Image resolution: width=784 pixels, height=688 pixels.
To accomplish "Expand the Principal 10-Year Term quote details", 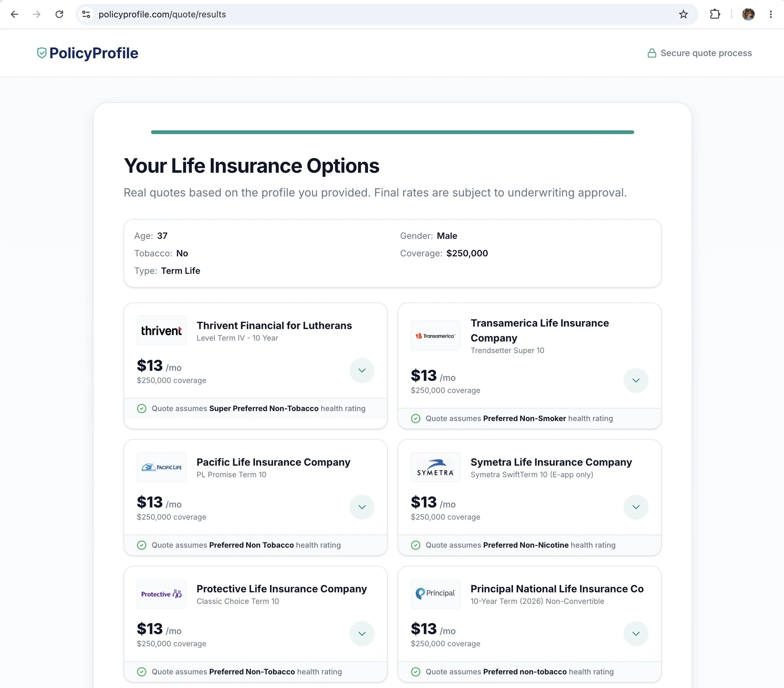I will (x=636, y=633).
